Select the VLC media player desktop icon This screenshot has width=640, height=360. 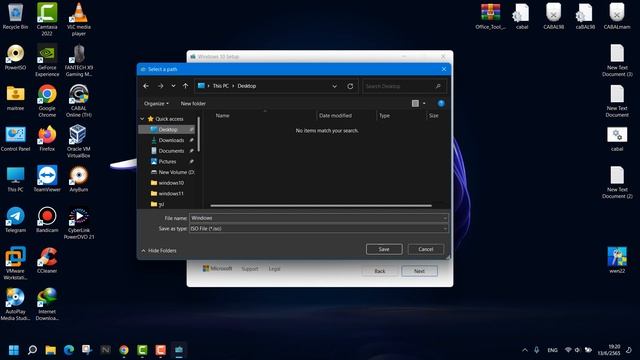tap(79, 19)
